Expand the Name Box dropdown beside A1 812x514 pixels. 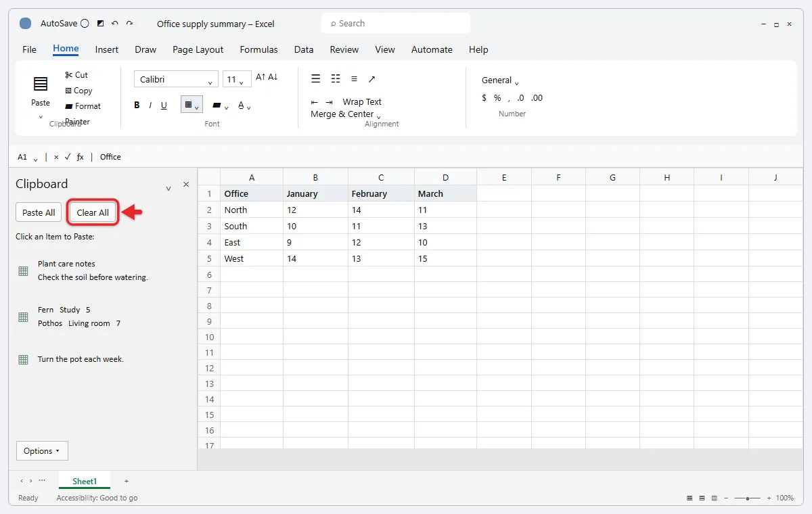click(x=35, y=159)
